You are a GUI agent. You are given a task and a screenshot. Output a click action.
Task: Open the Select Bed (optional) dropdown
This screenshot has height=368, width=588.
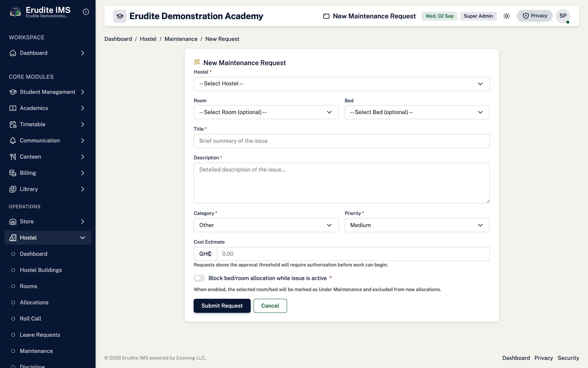[x=417, y=112]
